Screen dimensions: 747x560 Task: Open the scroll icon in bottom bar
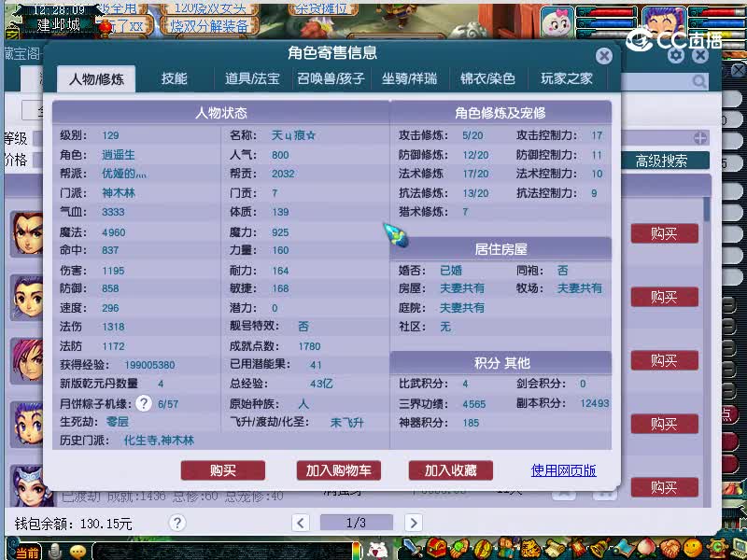(554, 550)
